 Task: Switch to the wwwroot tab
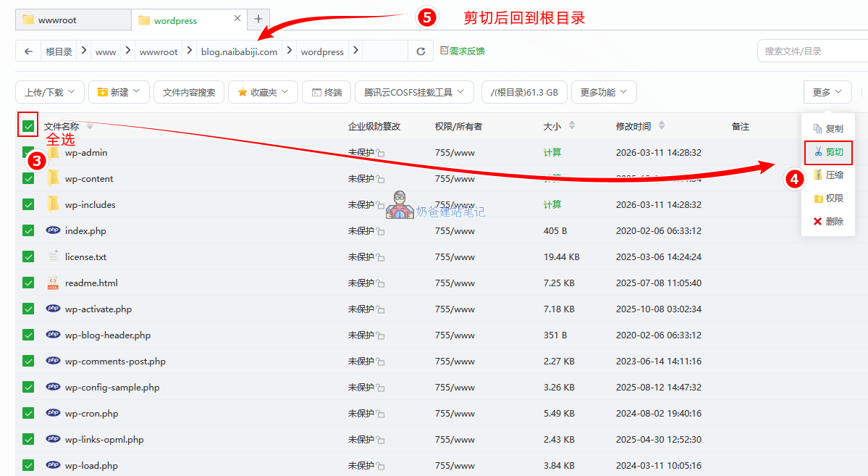coord(72,20)
